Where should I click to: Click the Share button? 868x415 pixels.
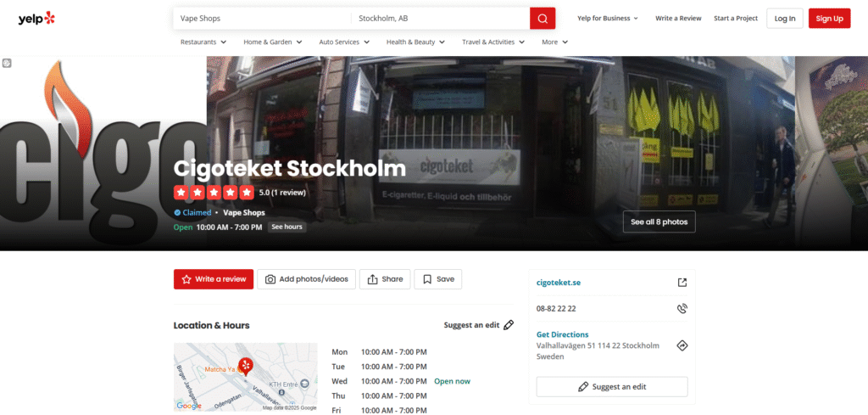tap(385, 279)
